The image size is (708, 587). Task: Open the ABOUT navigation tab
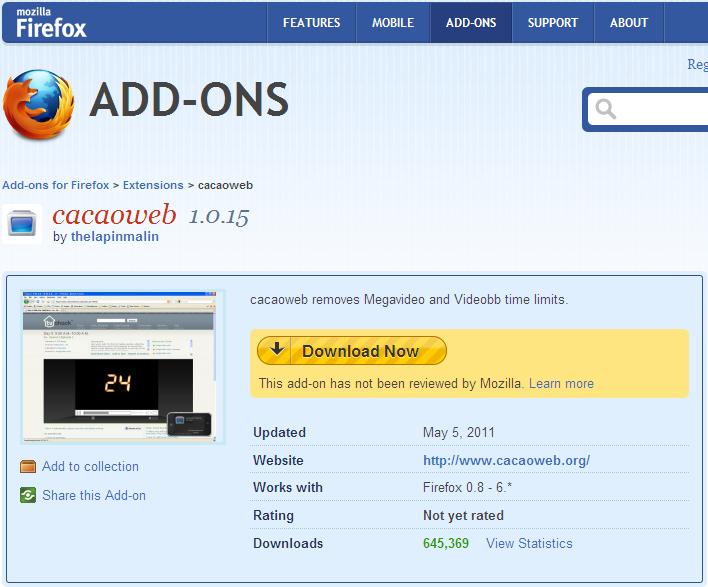pyautogui.click(x=629, y=23)
